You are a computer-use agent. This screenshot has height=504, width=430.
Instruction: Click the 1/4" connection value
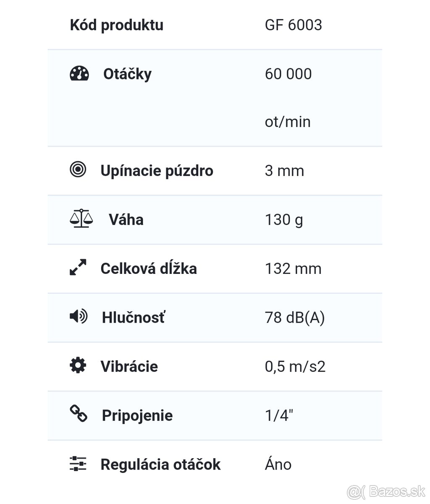(279, 415)
